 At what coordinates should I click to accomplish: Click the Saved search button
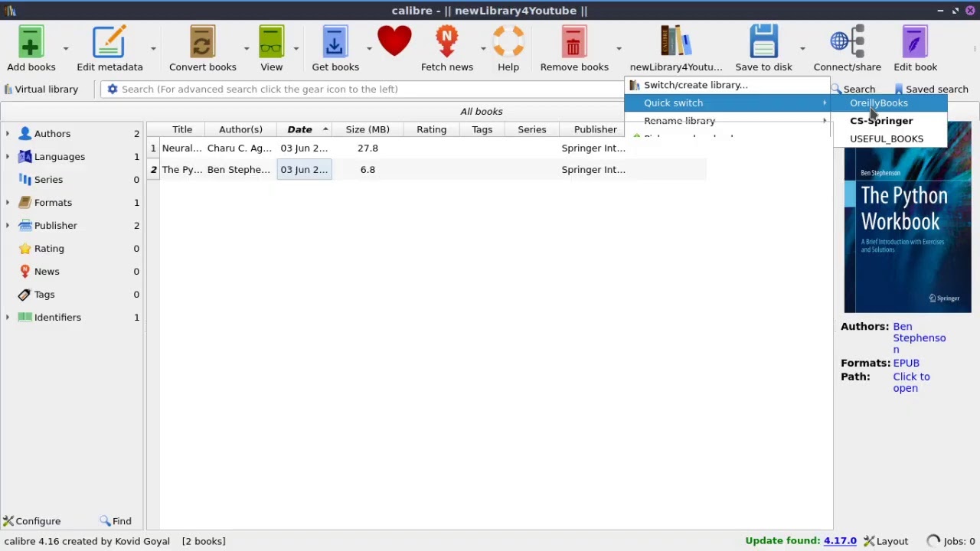[x=931, y=90]
